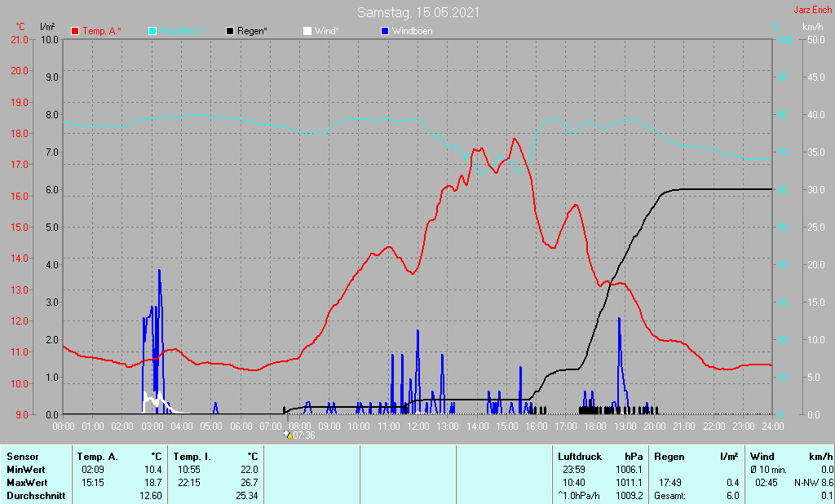The height and width of the screenshot is (504, 835).
Task: Click the MaxWert temperature value 18.7
Action: coord(153,483)
